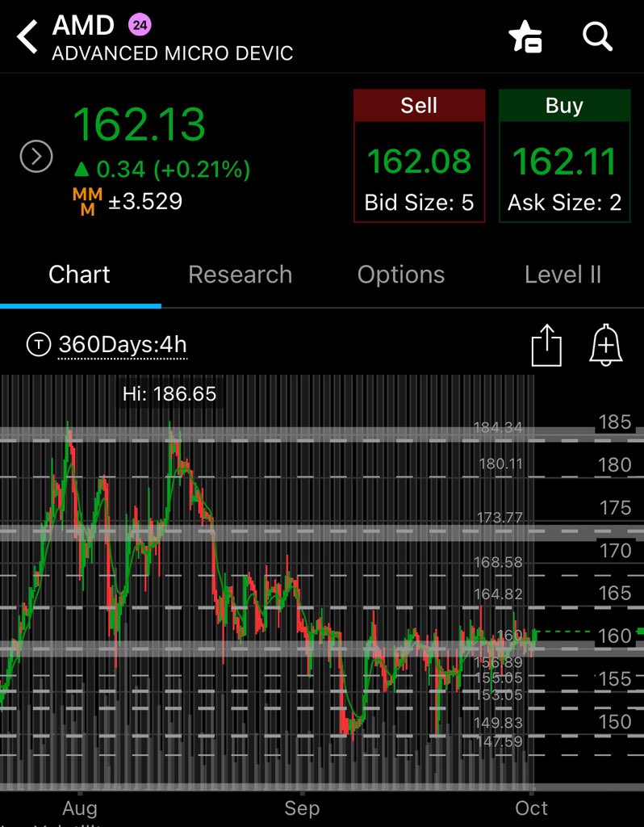Viewport: 644px width, 827px height.
Task: Tap the 175 price axis label
Action: (x=615, y=508)
